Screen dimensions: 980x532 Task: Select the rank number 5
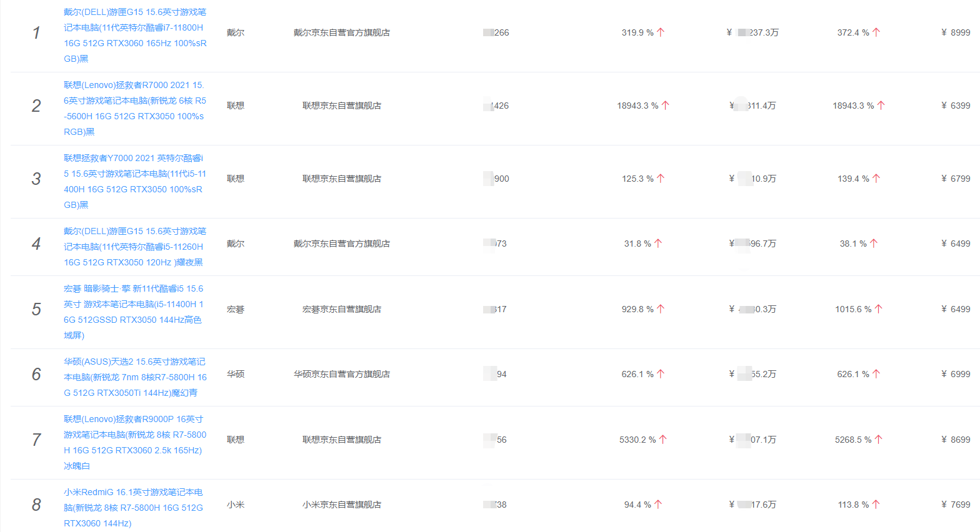tap(36, 309)
